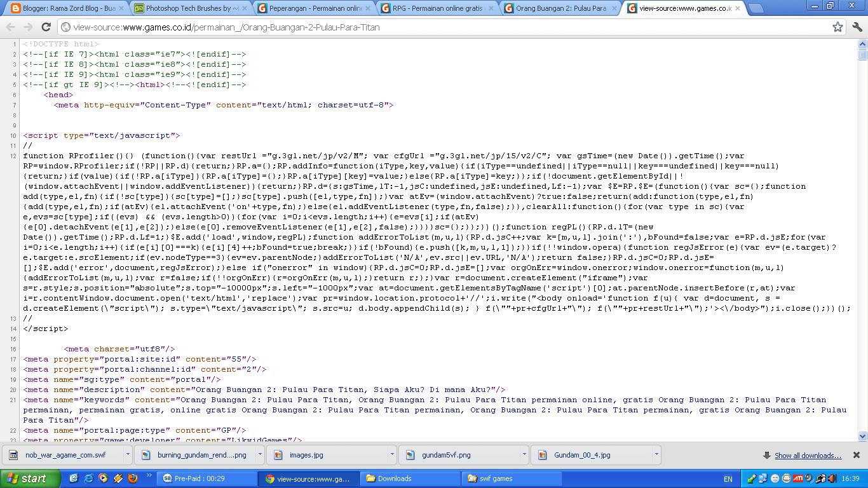
Task: Open downloaded file images.jpg
Action: [x=328, y=455]
